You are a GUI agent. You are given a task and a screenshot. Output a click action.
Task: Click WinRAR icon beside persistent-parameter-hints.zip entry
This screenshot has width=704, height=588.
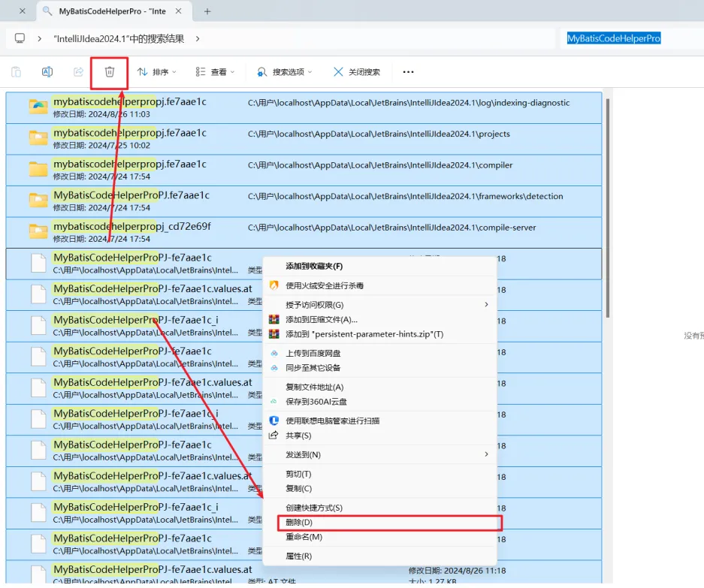coord(274,334)
